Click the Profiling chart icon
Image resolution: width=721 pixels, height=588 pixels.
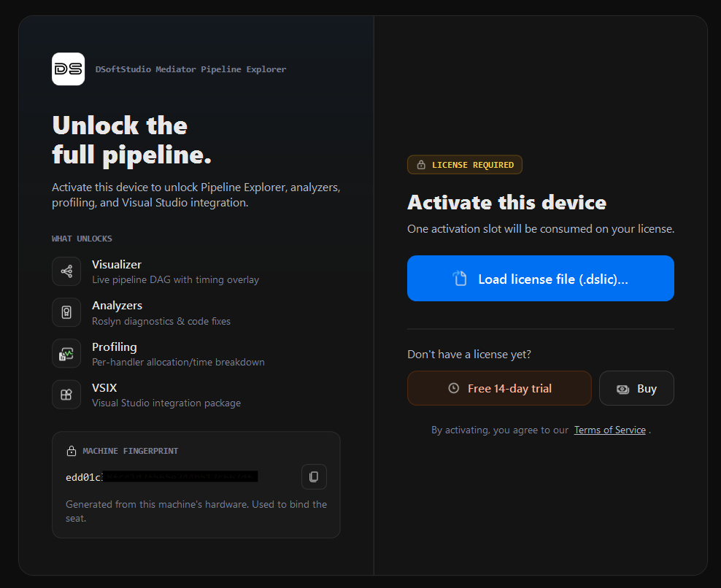[x=66, y=354]
